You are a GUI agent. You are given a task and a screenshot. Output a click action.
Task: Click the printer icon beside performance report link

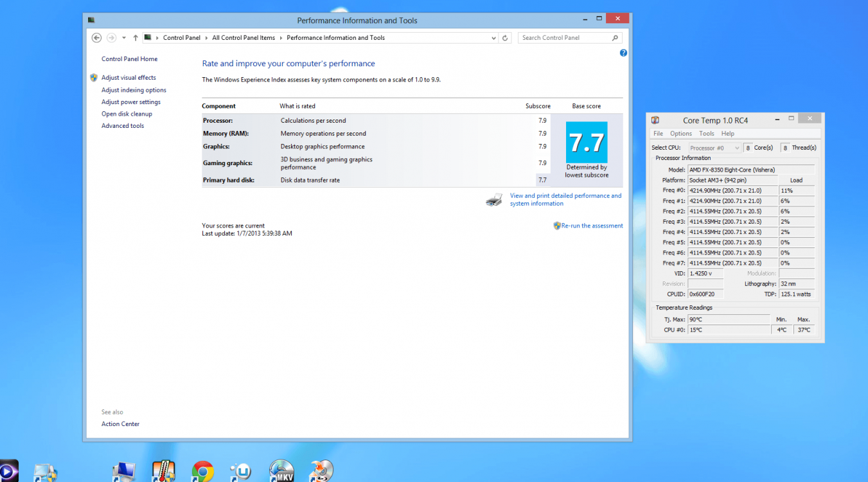[494, 200]
